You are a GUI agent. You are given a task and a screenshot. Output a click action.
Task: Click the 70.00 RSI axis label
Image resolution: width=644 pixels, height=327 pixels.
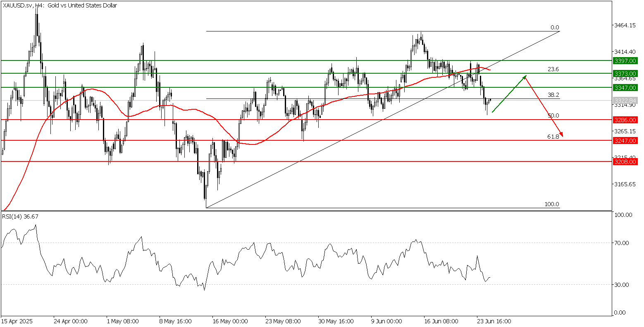coord(623,243)
